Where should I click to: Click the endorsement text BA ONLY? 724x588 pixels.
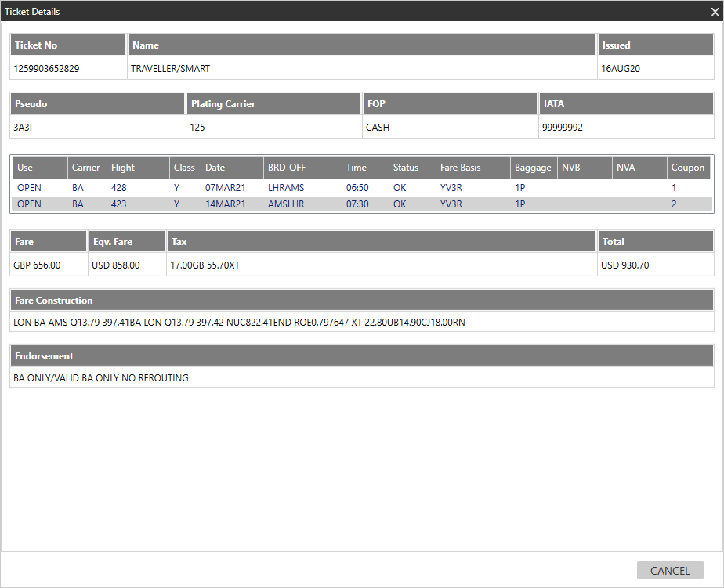[101, 378]
